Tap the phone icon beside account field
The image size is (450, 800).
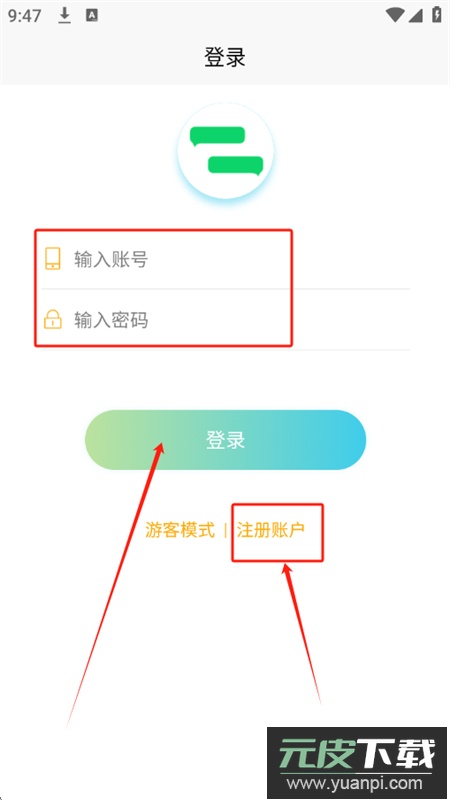[x=53, y=259]
